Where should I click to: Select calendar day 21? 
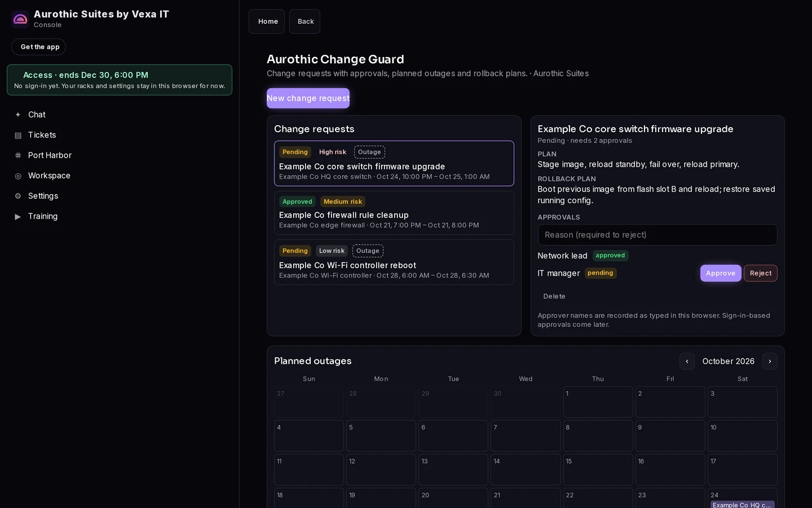pos(526,498)
